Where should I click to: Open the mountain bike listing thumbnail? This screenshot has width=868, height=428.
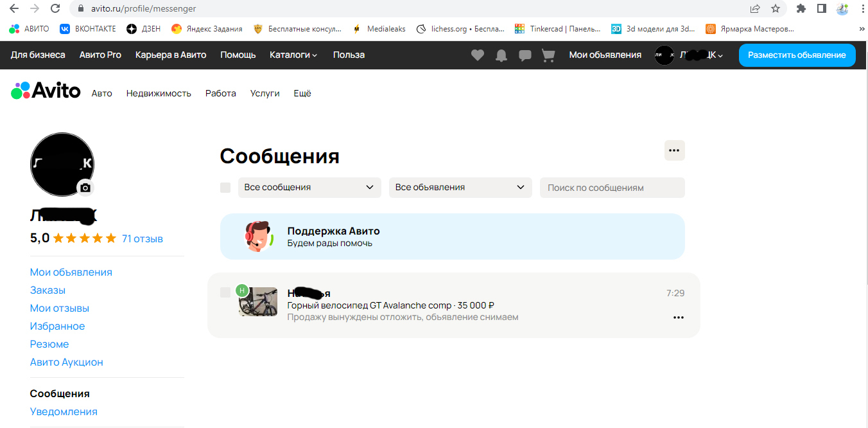coord(258,301)
